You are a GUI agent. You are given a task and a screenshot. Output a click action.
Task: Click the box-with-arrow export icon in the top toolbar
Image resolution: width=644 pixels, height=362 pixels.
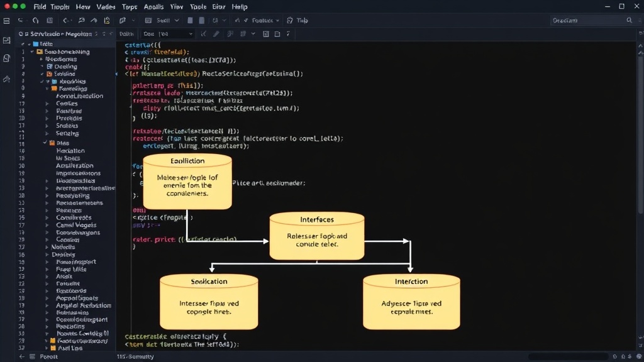[123, 21]
